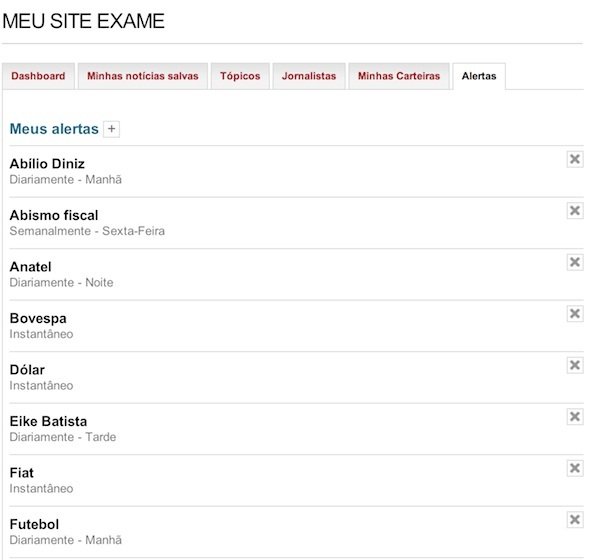Click the Meus alertas heading
600x560 pixels.
(54, 129)
